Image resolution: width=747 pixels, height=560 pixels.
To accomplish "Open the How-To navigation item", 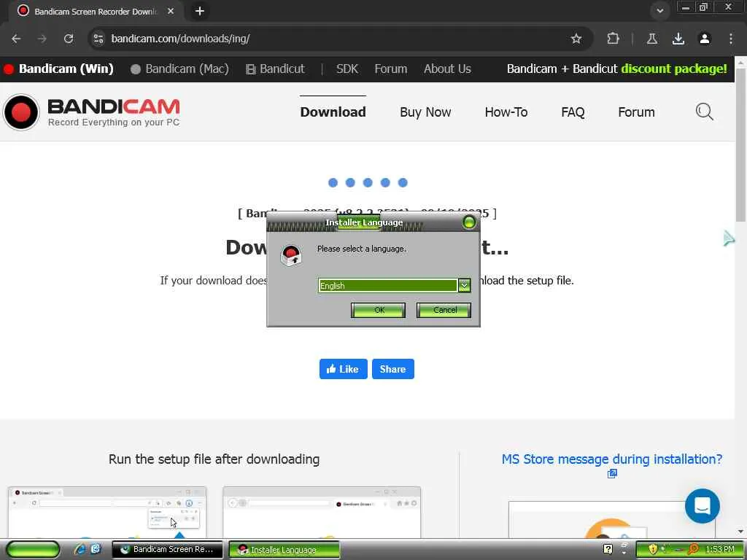I will (x=506, y=112).
